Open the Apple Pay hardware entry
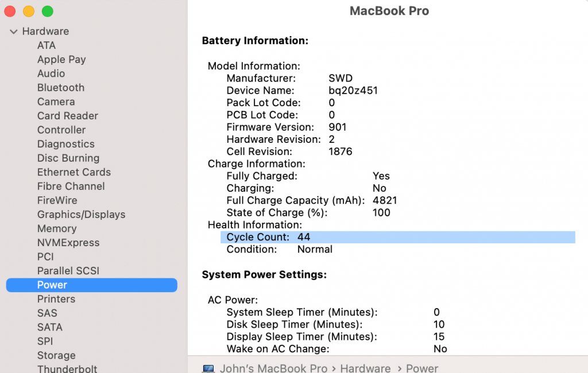The height and width of the screenshot is (373, 588). pyautogui.click(x=61, y=60)
